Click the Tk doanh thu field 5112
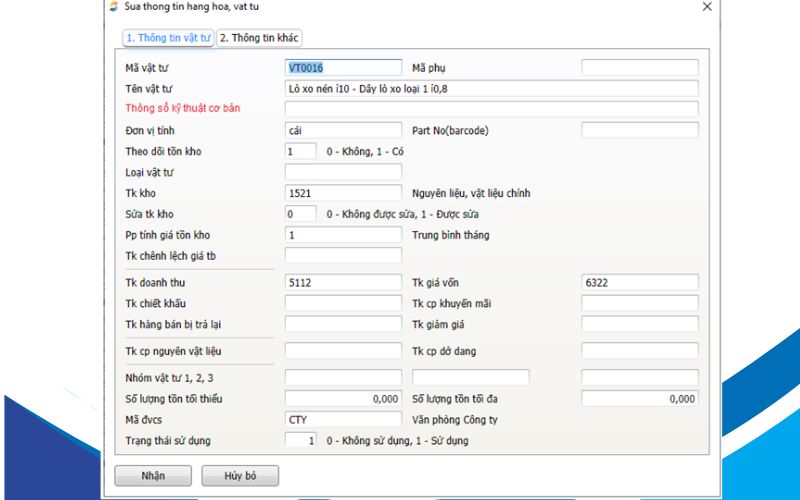Image resolution: width=800 pixels, height=500 pixels. click(x=343, y=283)
